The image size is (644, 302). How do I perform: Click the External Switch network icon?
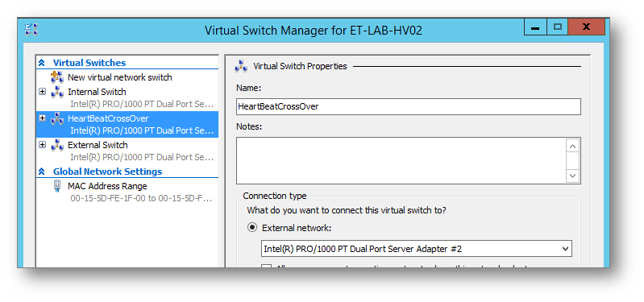click(x=56, y=145)
